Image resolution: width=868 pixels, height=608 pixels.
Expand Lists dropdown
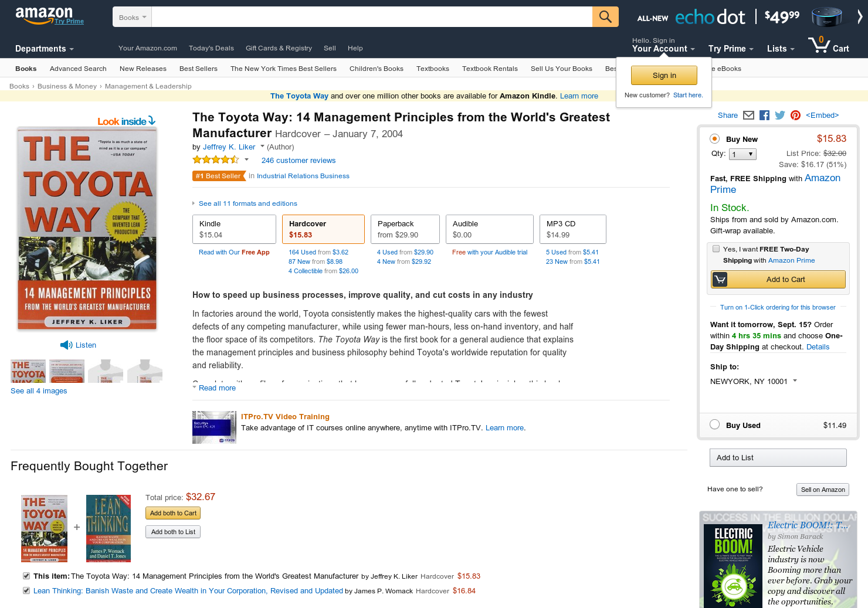[781, 49]
